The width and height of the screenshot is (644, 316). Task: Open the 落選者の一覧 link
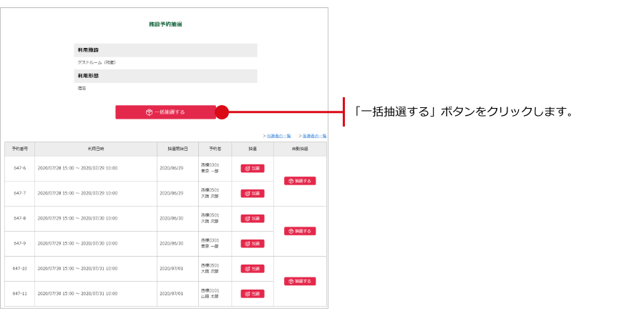[314, 135]
